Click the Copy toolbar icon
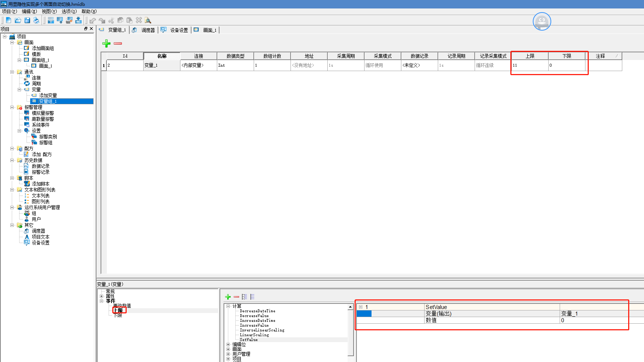The image size is (644, 362). click(120, 20)
